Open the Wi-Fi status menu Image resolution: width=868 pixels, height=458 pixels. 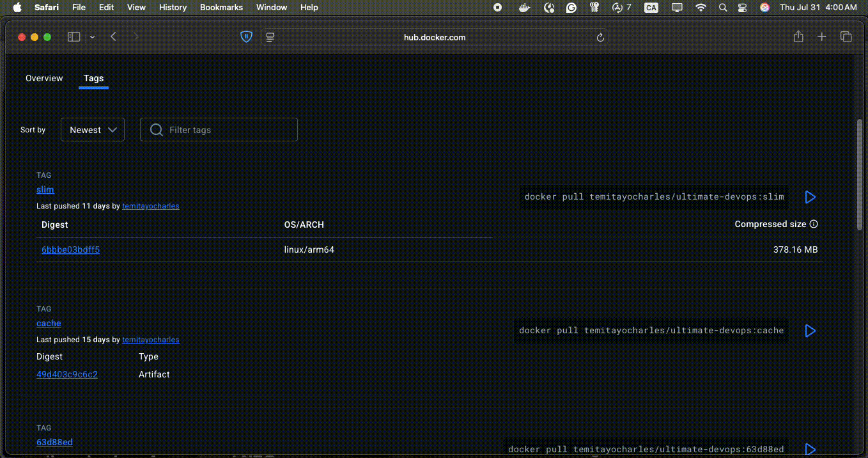point(701,8)
